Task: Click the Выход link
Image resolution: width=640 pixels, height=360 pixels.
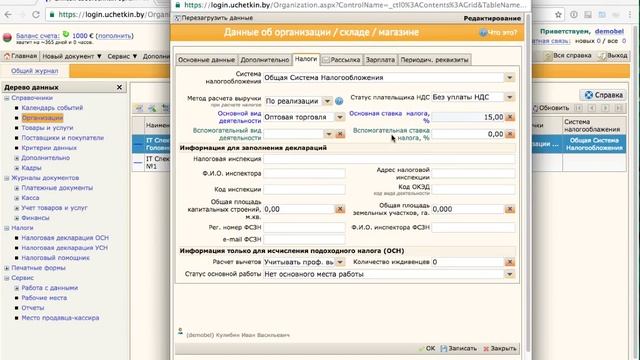Action: [x=613, y=56]
